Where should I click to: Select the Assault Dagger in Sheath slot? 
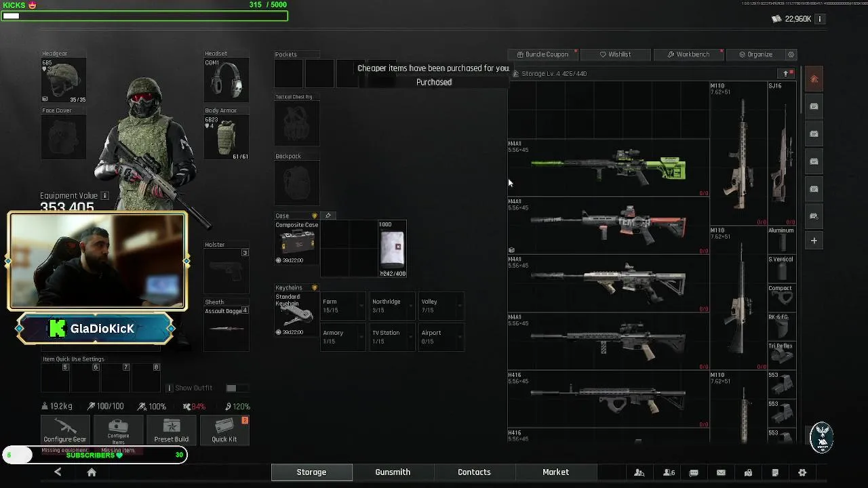click(226, 329)
